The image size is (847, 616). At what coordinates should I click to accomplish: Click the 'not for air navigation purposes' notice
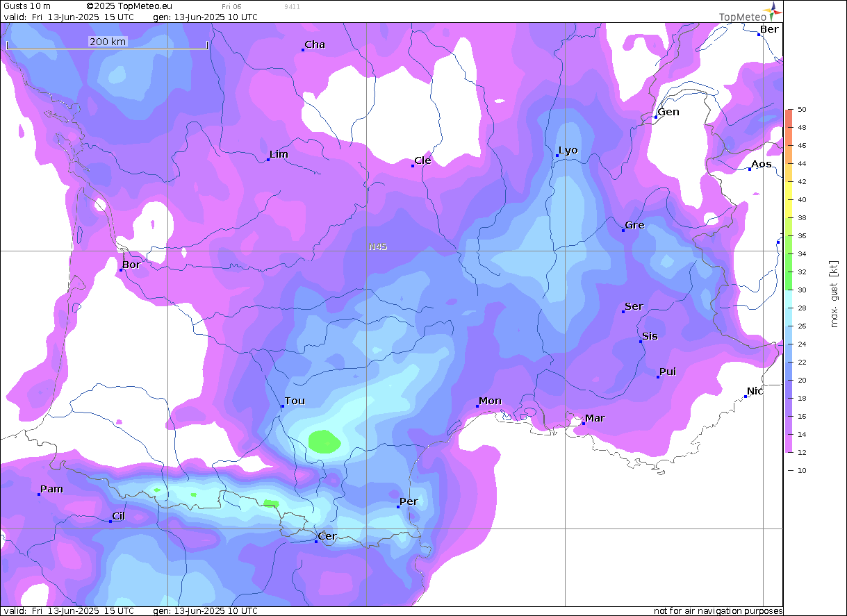click(718, 611)
